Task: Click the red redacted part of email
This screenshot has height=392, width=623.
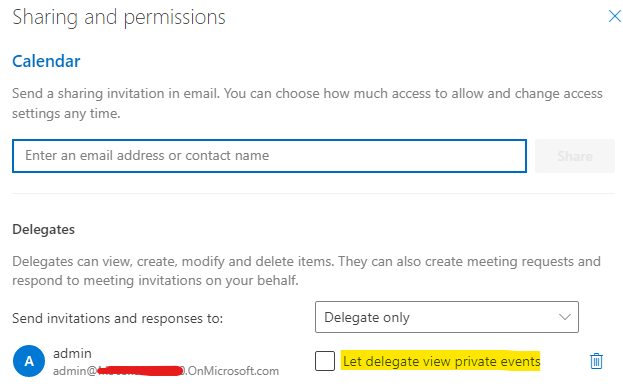Action: [x=140, y=371]
